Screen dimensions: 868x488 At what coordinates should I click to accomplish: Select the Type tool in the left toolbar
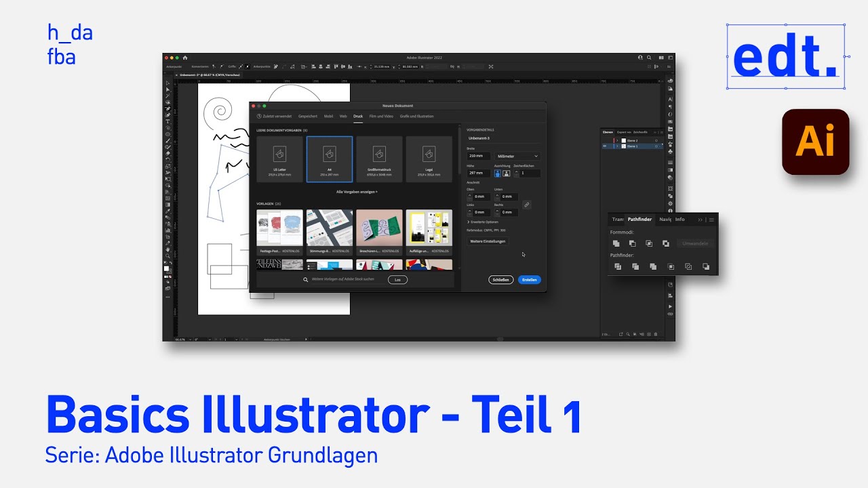[x=167, y=121]
